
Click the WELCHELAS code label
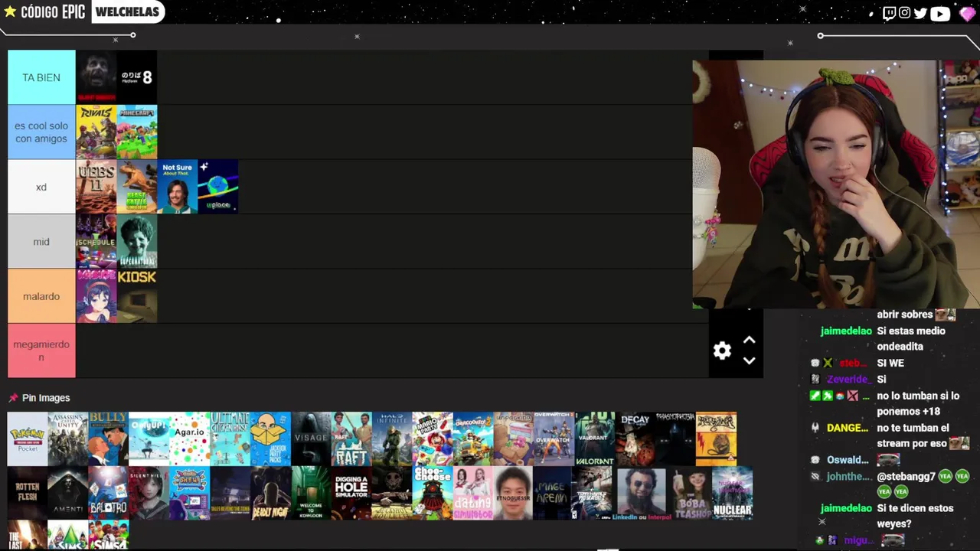coord(128,11)
